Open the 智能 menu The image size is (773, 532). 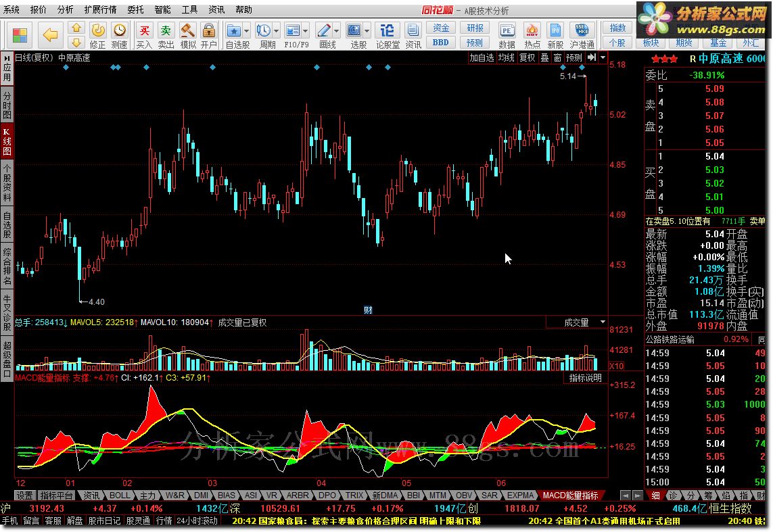(162, 9)
